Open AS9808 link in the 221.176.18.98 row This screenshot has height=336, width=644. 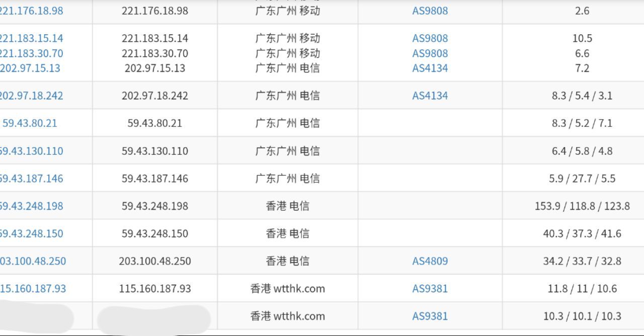(x=430, y=11)
